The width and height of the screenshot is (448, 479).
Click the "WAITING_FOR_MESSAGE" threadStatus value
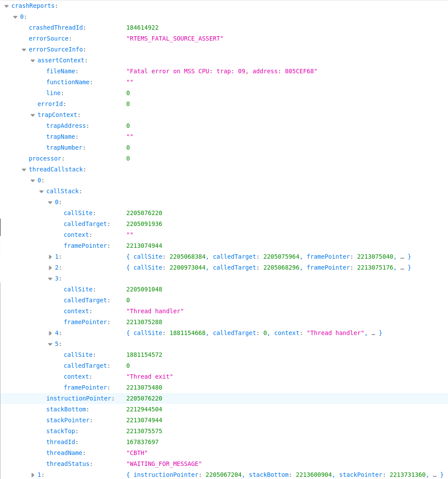point(164,464)
